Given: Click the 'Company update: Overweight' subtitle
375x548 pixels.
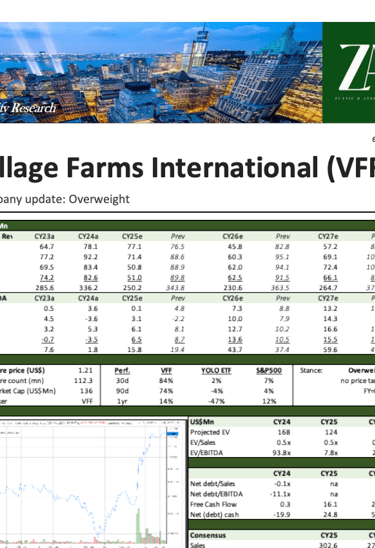Looking at the screenshot, I should coord(65,199).
